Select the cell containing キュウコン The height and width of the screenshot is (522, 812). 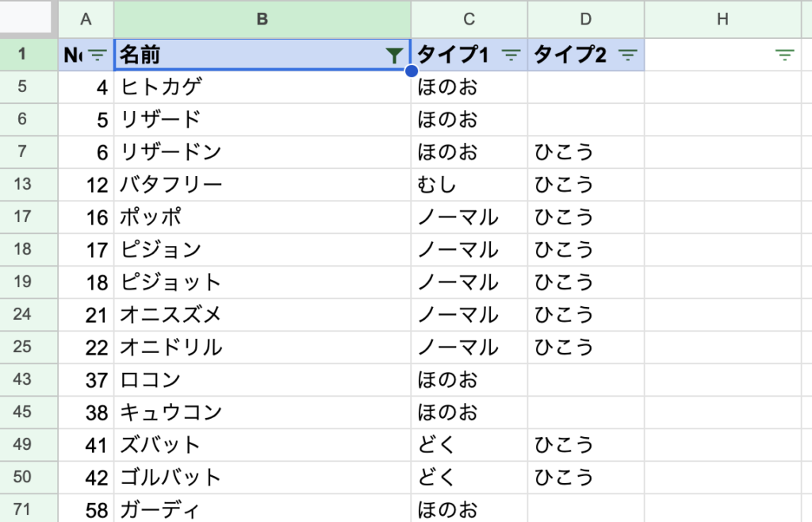[x=262, y=413]
